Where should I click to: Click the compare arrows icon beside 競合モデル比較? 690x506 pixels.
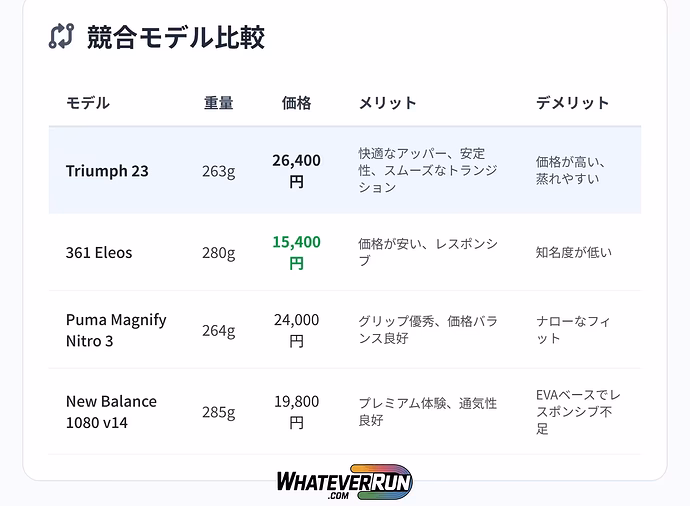(x=61, y=37)
